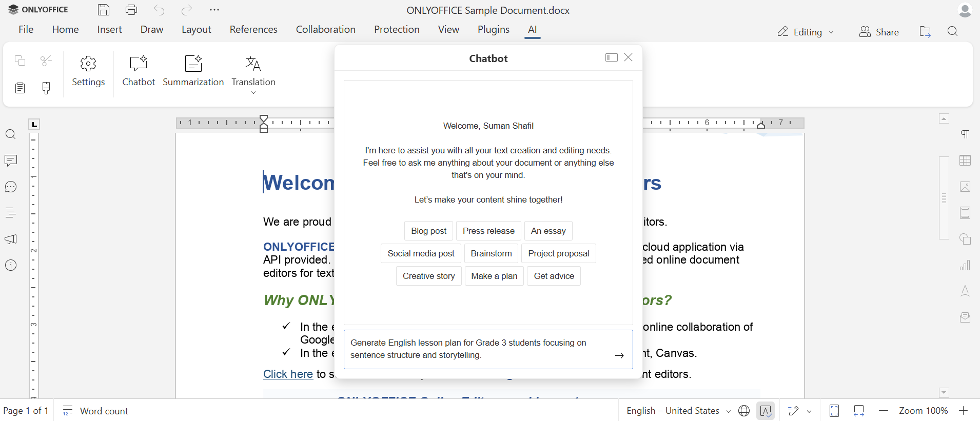Screen dimensions: 980x421
Task: Click the Paste clipboard icon
Action: (20, 88)
